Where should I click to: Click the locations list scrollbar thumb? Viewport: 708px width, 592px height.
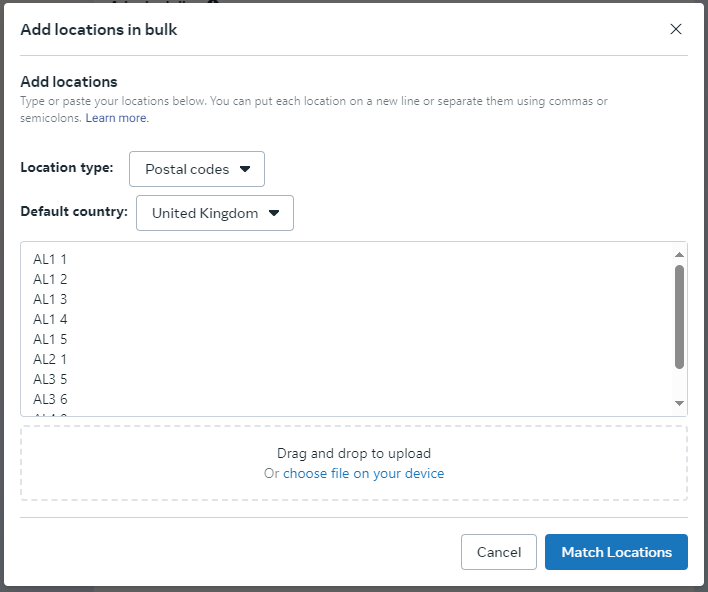(x=679, y=317)
